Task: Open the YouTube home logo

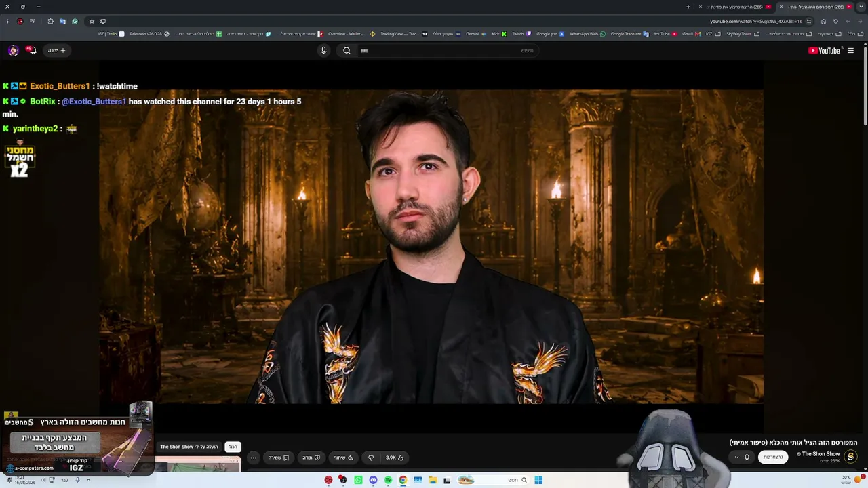Action: tap(824, 51)
